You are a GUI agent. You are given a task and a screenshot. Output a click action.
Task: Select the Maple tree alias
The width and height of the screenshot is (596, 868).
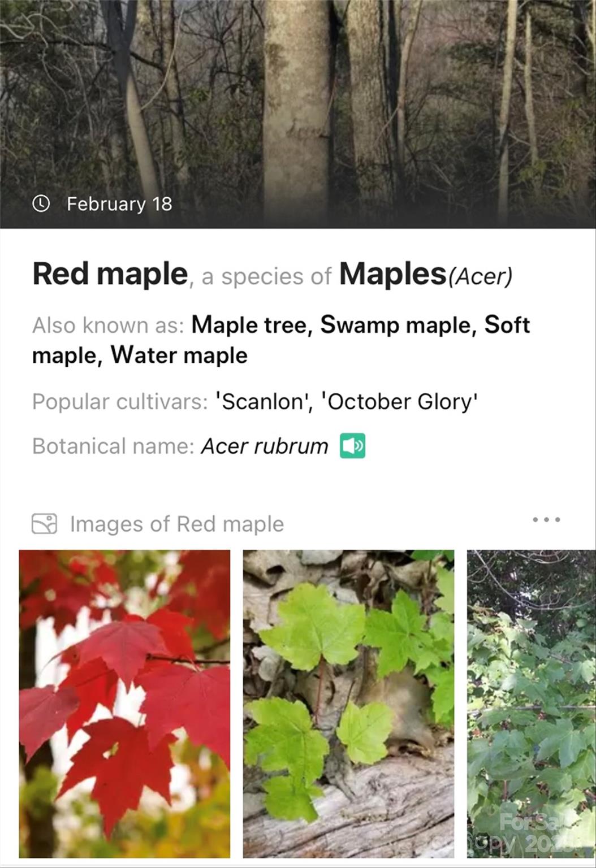click(252, 325)
